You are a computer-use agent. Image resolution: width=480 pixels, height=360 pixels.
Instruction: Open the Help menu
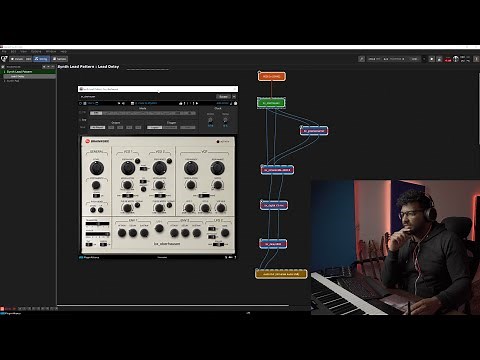(64, 52)
